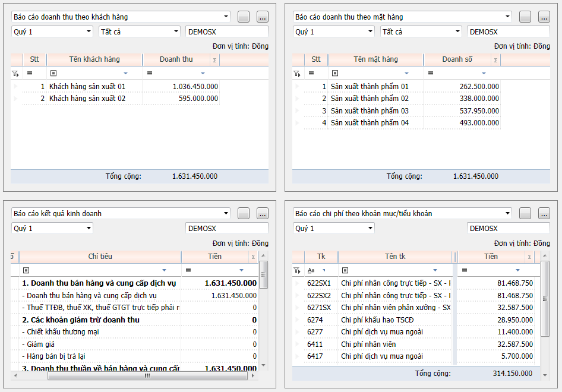Click filter funnel icon in product revenue grid

point(296,74)
